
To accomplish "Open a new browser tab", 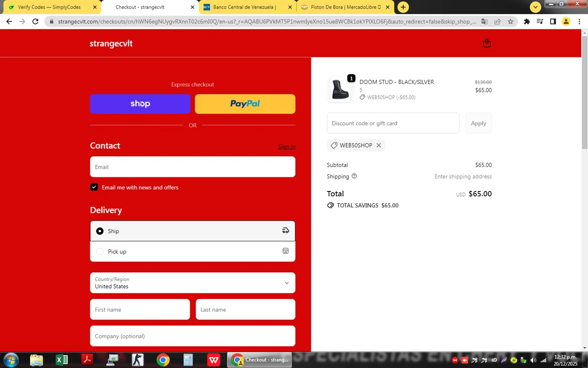I will coord(403,7).
